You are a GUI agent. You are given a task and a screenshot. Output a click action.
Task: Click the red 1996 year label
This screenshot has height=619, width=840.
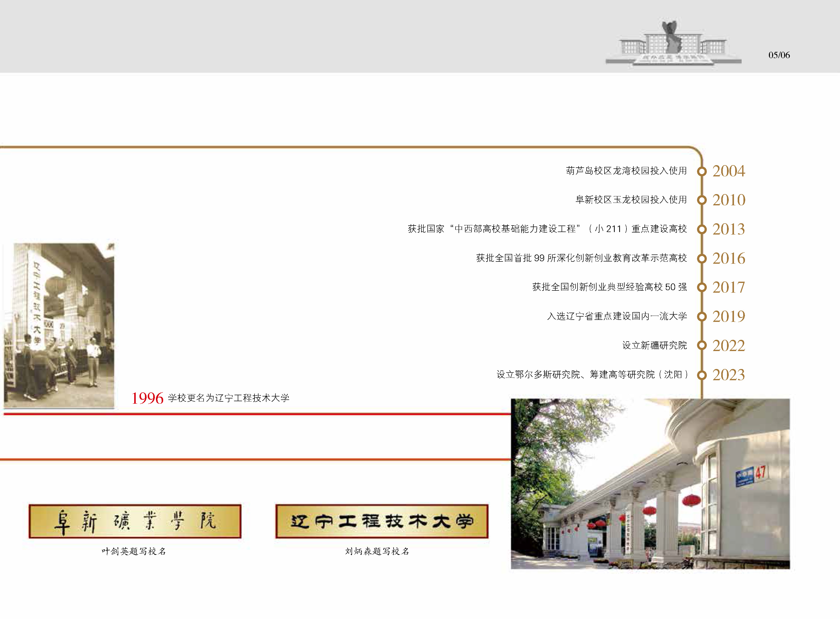click(147, 398)
